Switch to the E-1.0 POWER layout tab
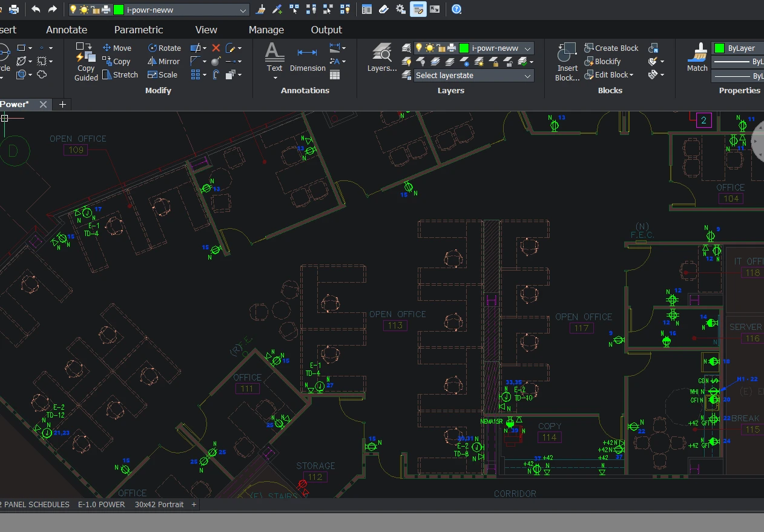 [101, 504]
